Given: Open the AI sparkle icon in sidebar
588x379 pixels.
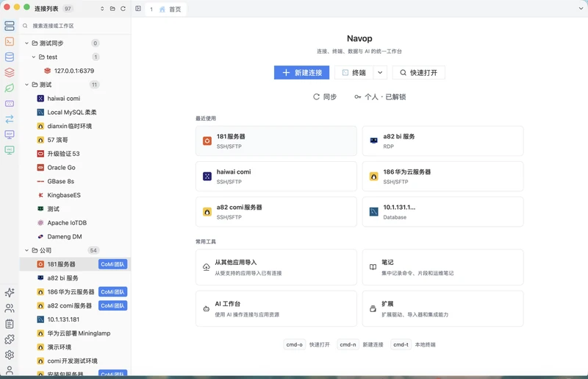Looking at the screenshot, I should tap(10, 292).
